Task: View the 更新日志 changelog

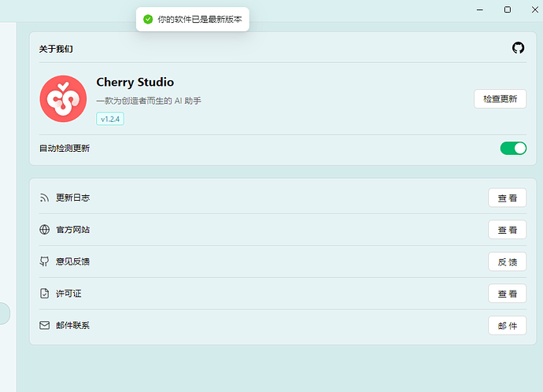Action: click(508, 198)
